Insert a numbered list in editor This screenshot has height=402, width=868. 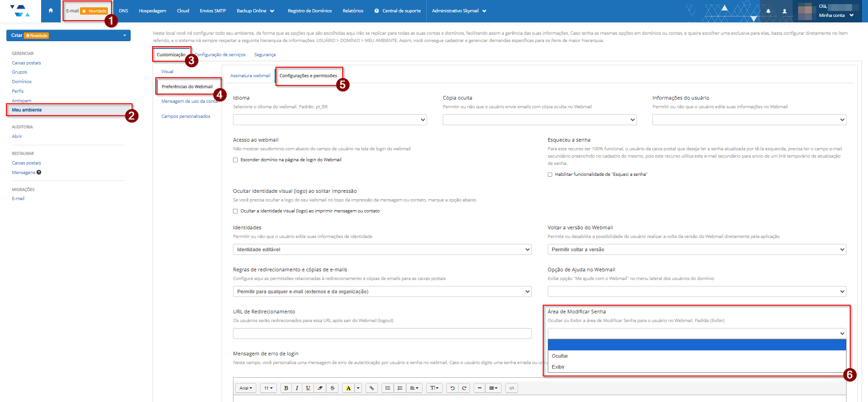tap(400, 388)
